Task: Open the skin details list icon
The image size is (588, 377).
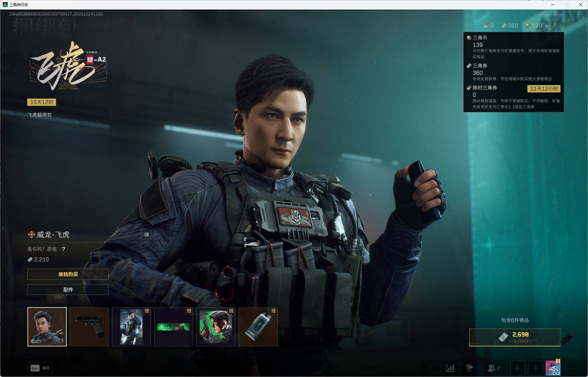Action: [146, 235]
